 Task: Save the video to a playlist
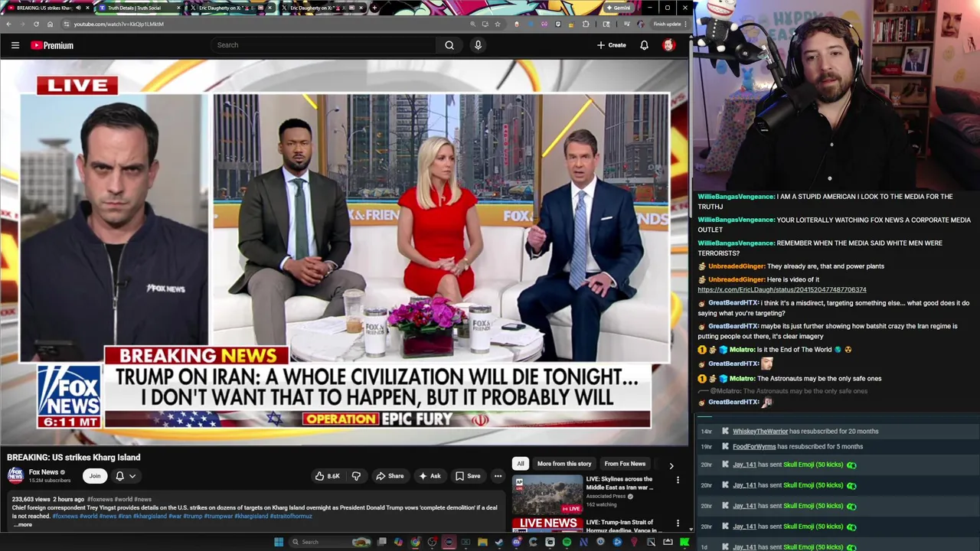pos(468,476)
